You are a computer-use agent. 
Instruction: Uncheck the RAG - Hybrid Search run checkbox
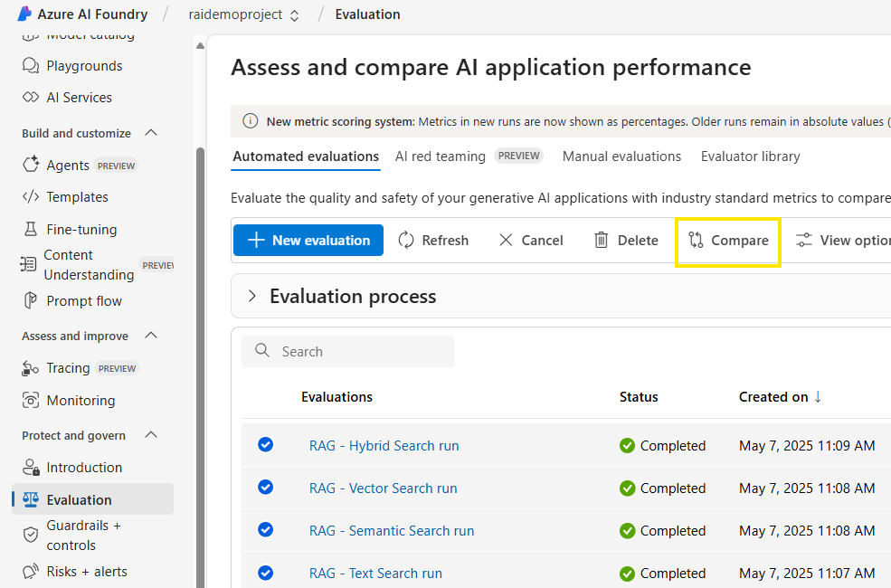pyautogui.click(x=265, y=444)
